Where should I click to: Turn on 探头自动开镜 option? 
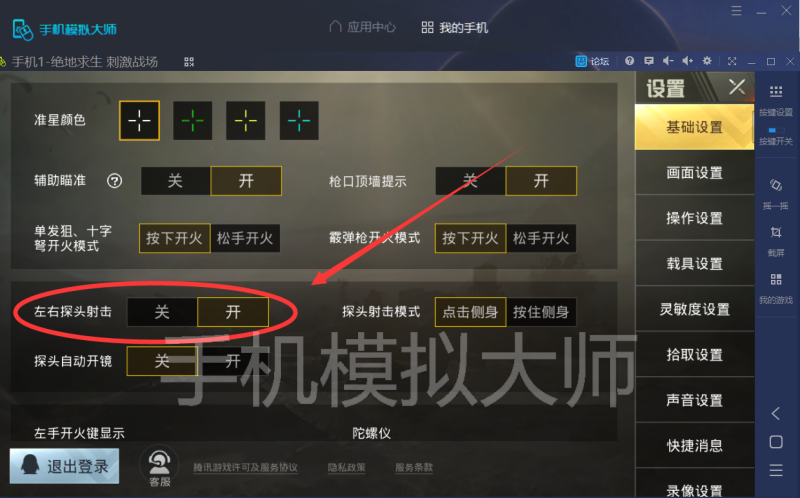[x=233, y=361]
